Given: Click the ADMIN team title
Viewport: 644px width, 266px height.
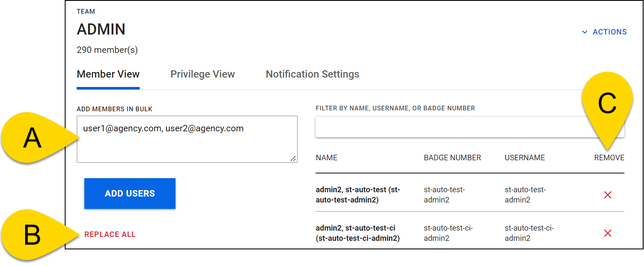Looking at the screenshot, I should pos(101,29).
